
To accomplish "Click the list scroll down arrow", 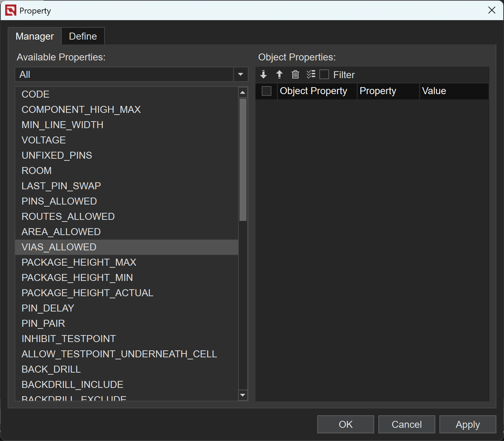I will point(243,395).
